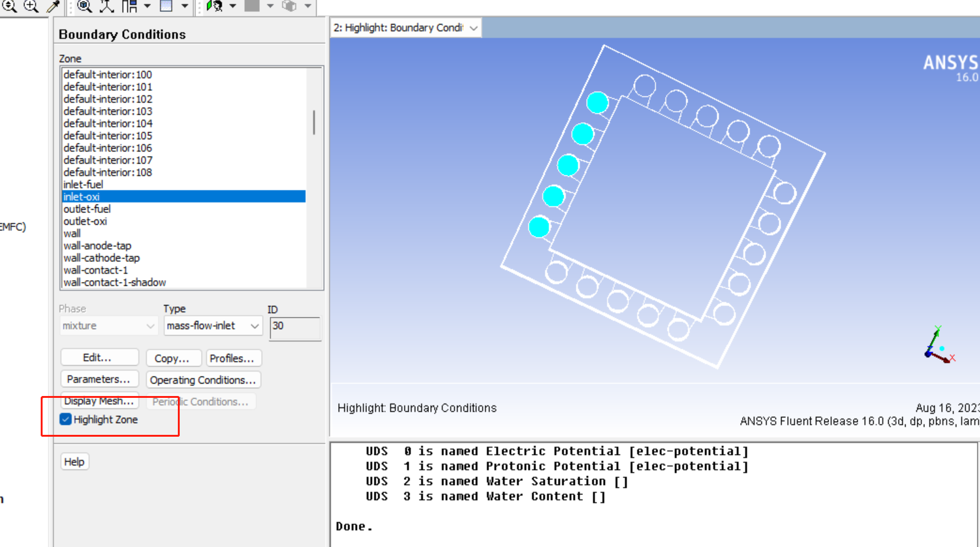Uncheck the Highlight Zone checkbox
Viewport: 980px width, 547px height.
[66, 419]
